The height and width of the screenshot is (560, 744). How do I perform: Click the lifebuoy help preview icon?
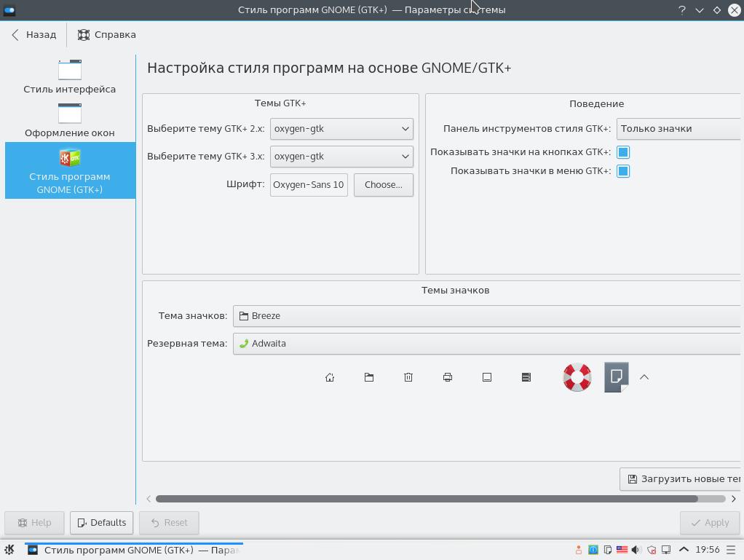(577, 377)
